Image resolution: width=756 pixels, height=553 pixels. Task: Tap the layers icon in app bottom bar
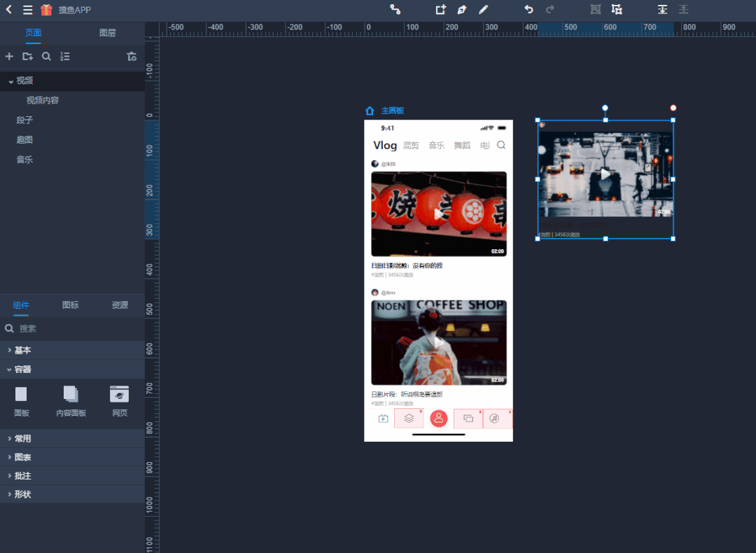409,418
